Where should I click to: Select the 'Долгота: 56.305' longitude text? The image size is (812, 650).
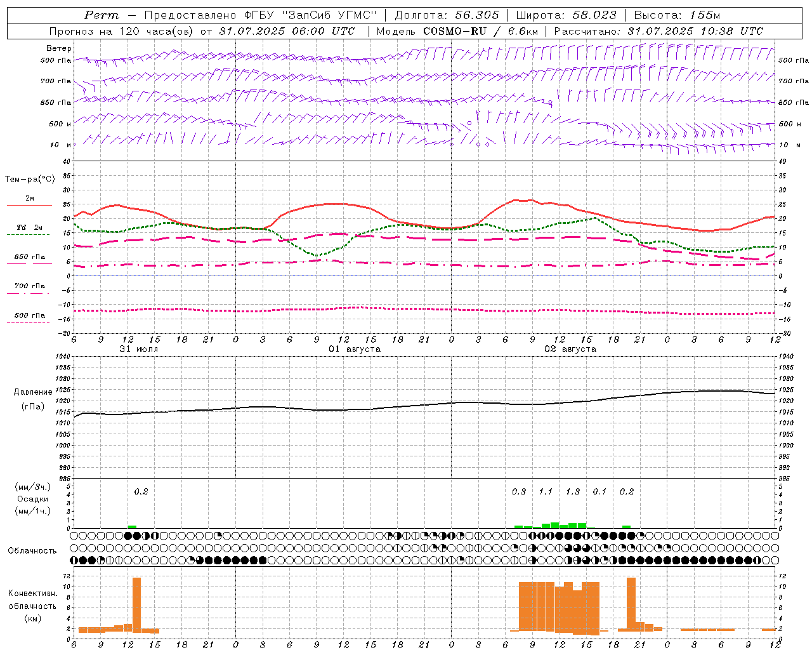[x=447, y=15]
